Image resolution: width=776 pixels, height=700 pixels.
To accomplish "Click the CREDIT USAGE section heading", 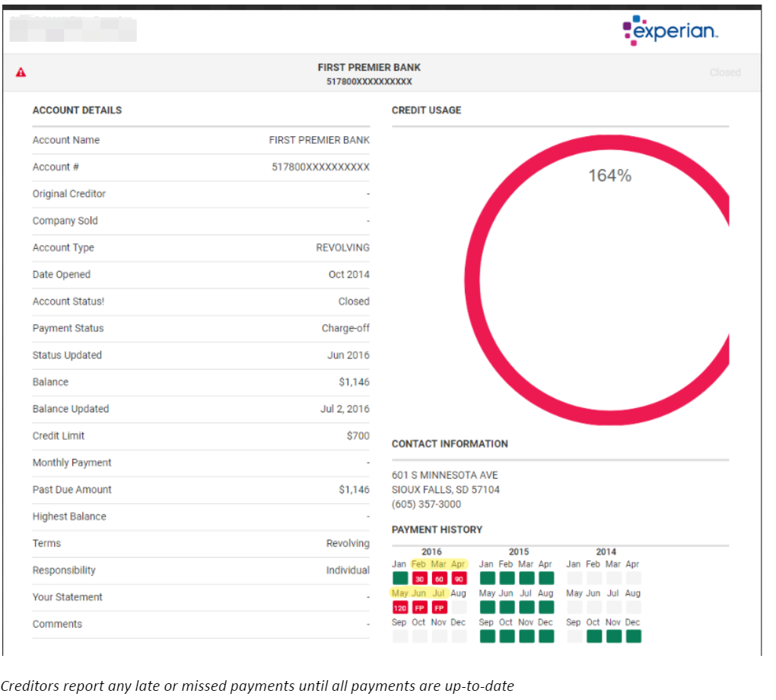I will tap(427, 110).
